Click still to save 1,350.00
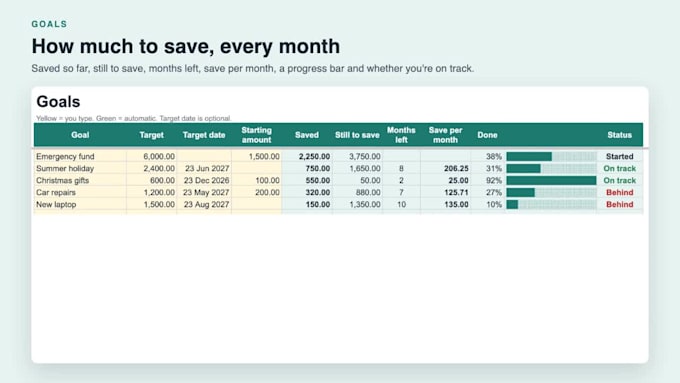The height and width of the screenshot is (383, 680). point(357,204)
